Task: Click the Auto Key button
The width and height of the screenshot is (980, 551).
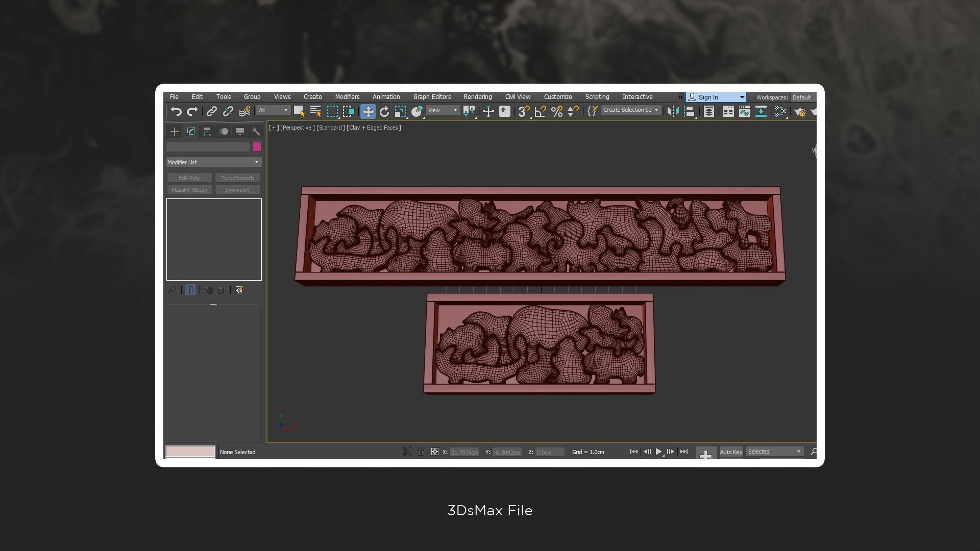Action: tap(730, 452)
